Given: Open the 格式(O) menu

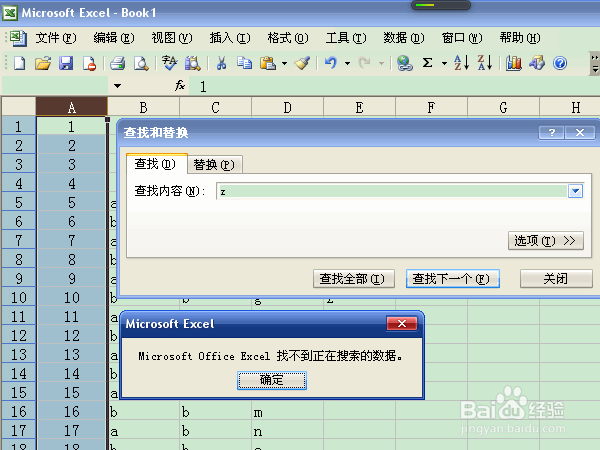Looking at the screenshot, I should tap(288, 38).
